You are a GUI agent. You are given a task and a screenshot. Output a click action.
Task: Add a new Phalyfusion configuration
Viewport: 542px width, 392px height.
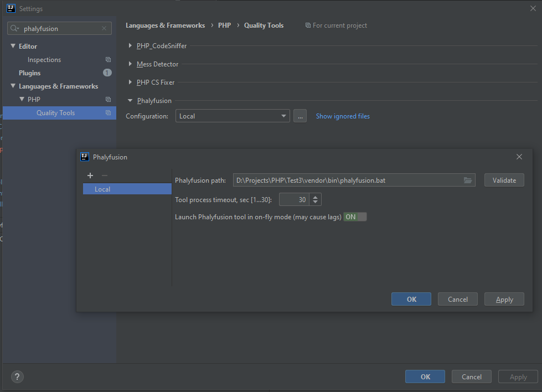(90, 176)
